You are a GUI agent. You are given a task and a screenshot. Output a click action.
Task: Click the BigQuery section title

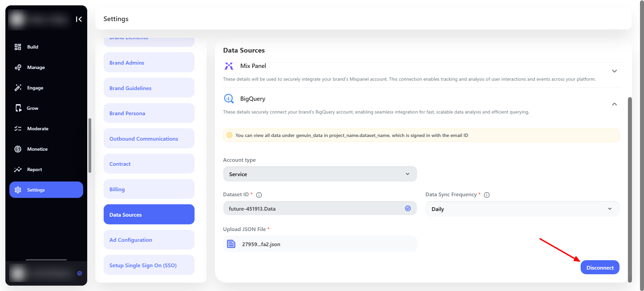253,99
